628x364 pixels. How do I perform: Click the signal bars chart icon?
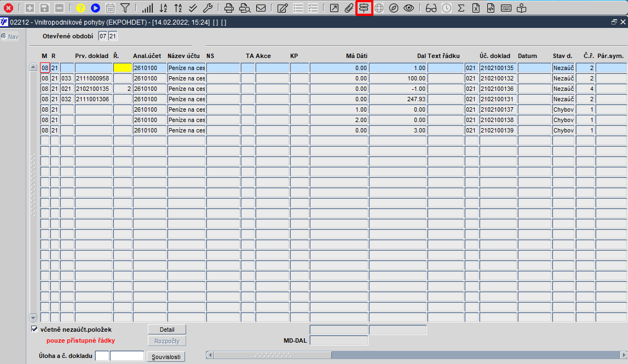pos(147,8)
